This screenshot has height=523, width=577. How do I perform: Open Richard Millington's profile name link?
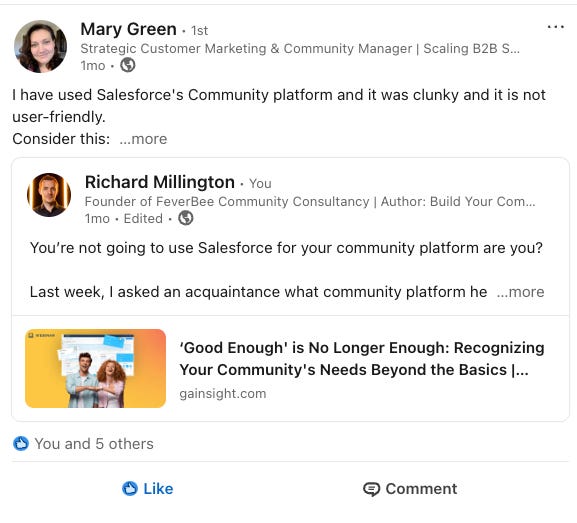[160, 182]
